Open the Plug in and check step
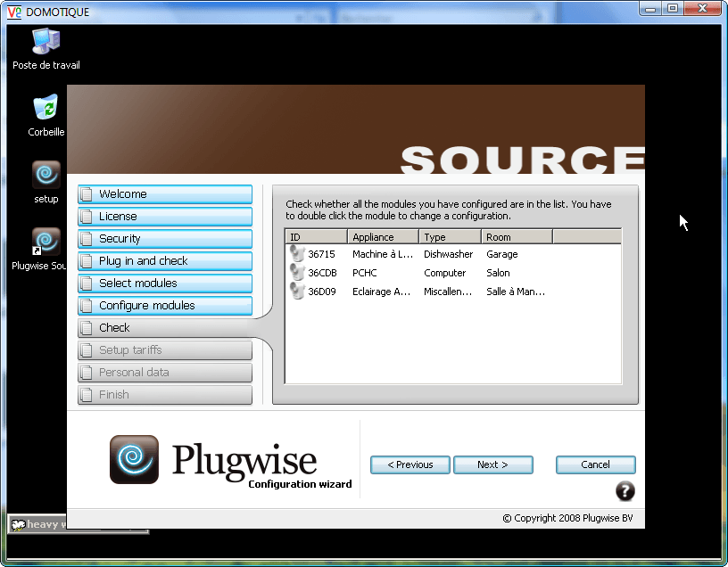The height and width of the screenshot is (567, 728). click(x=165, y=260)
